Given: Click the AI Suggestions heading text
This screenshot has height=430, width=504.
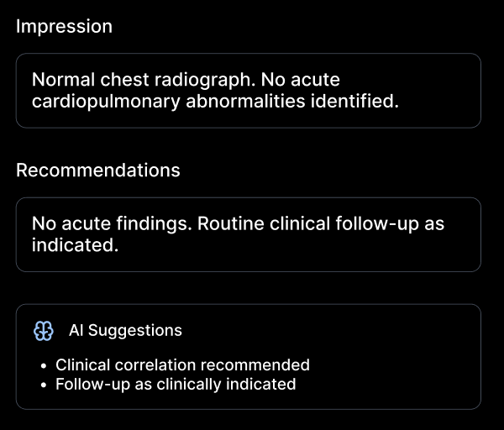Looking at the screenshot, I should [125, 331].
